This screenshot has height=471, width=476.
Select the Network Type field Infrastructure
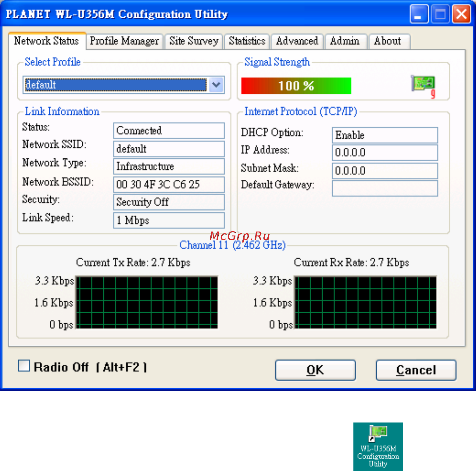coord(169,166)
